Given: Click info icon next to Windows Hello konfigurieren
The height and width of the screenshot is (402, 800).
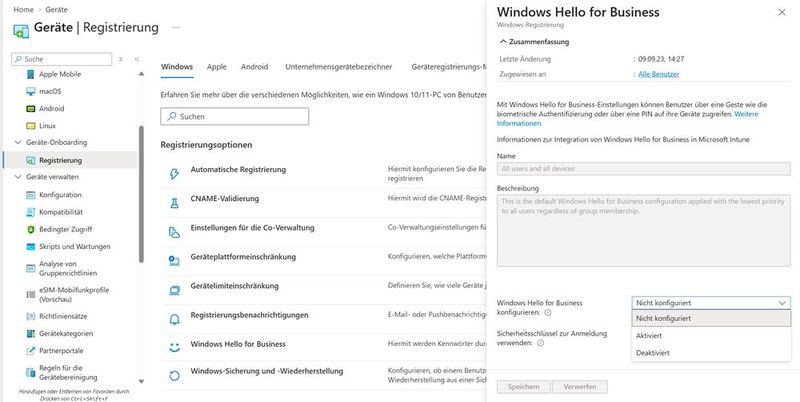Looking at the screenshot, I should [547, 313].
